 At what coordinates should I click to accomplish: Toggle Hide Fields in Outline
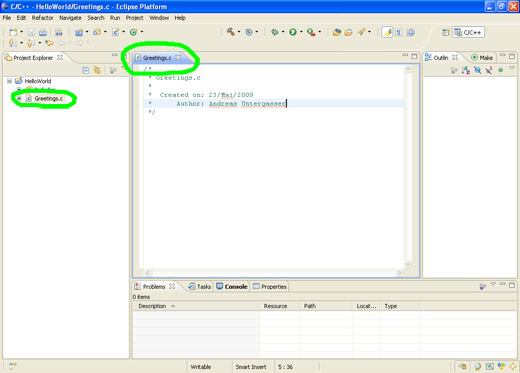[x=477, y=70]
